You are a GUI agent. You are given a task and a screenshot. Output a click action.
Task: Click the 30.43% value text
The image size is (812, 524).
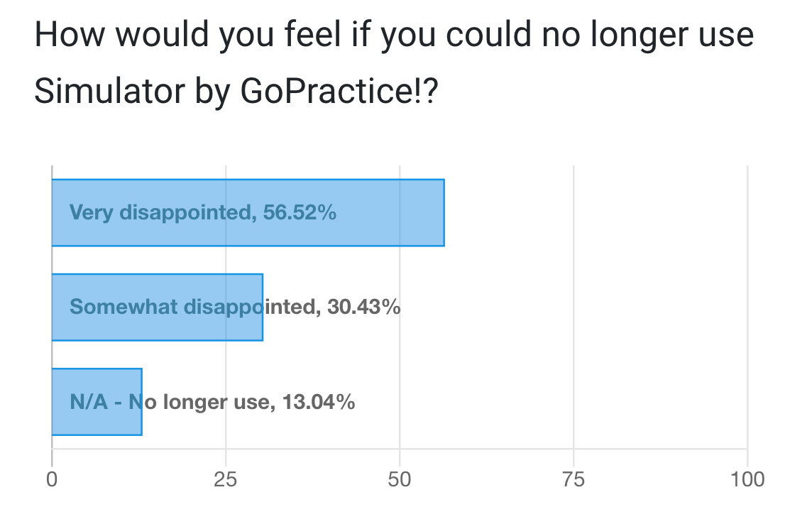[364, 307]
